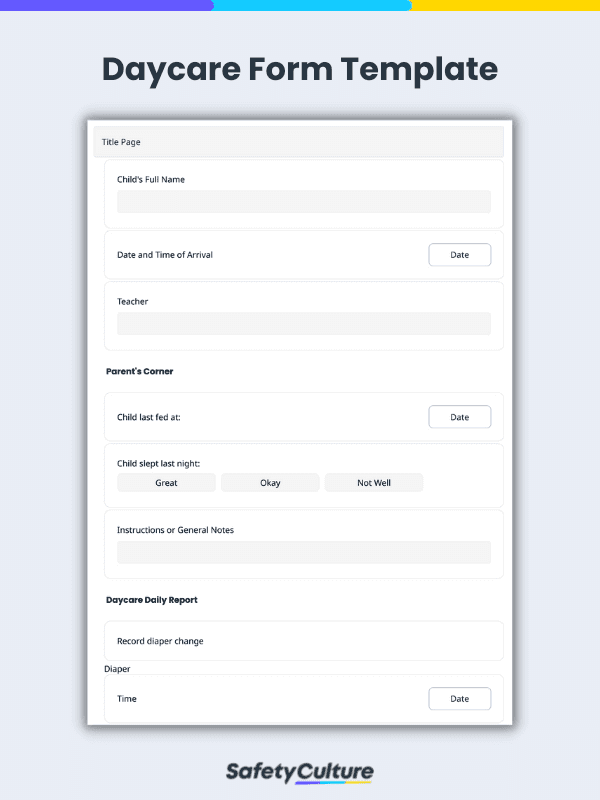Click the Instructions or General Notes field
Image resolution: width=600 pixels, height=800 pixels.
[304, 553]
